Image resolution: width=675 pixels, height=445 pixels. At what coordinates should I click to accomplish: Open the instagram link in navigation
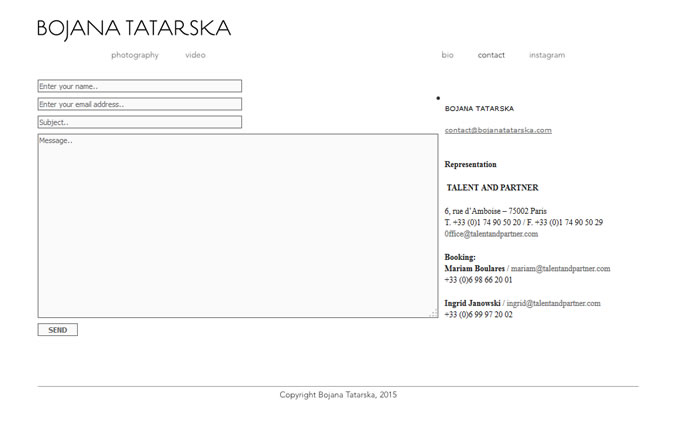(x=547, y=55)
